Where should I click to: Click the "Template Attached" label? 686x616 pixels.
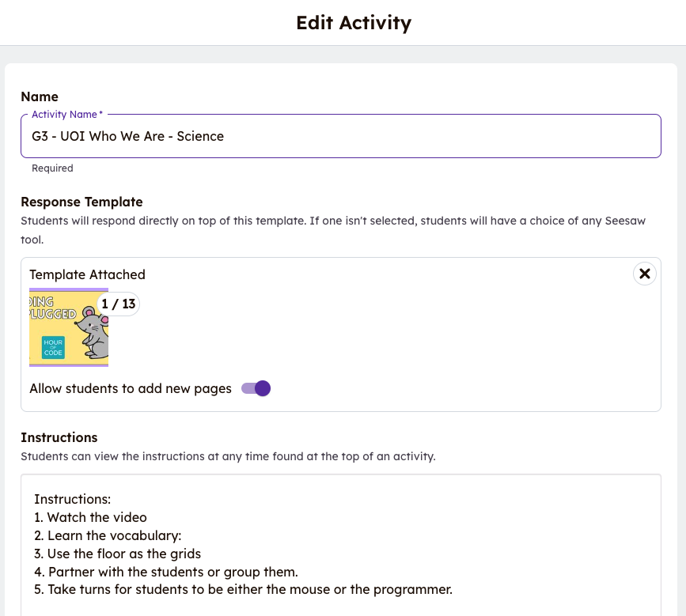[88, 274]
